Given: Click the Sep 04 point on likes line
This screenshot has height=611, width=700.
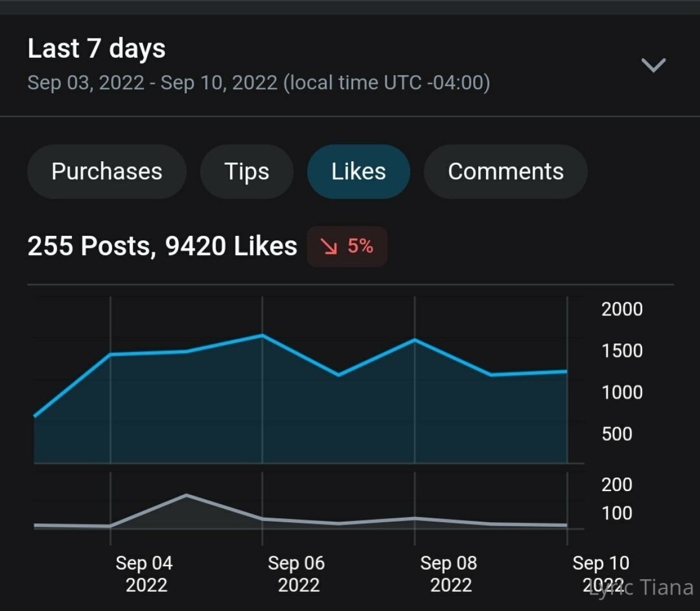Looking at the screenshot, I should click(110, 354).
